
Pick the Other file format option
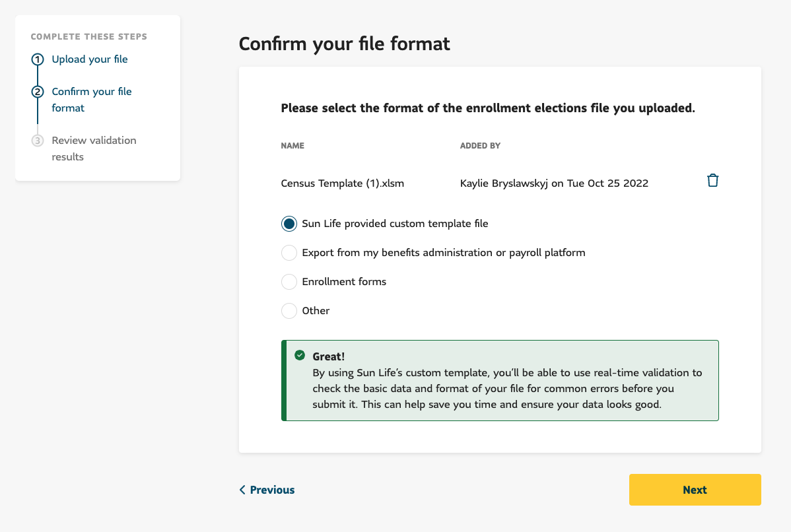[289, 310]
